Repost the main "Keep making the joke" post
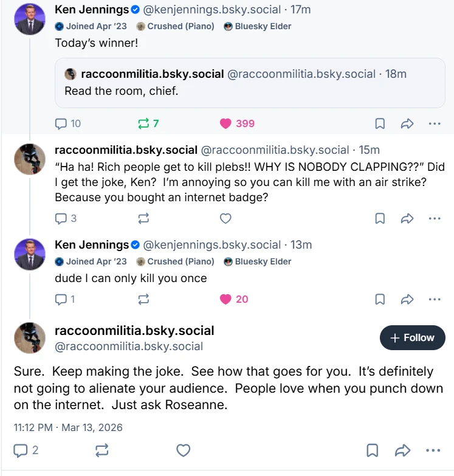This screenshot has width=454, height=476. click(x=102, y=450)
